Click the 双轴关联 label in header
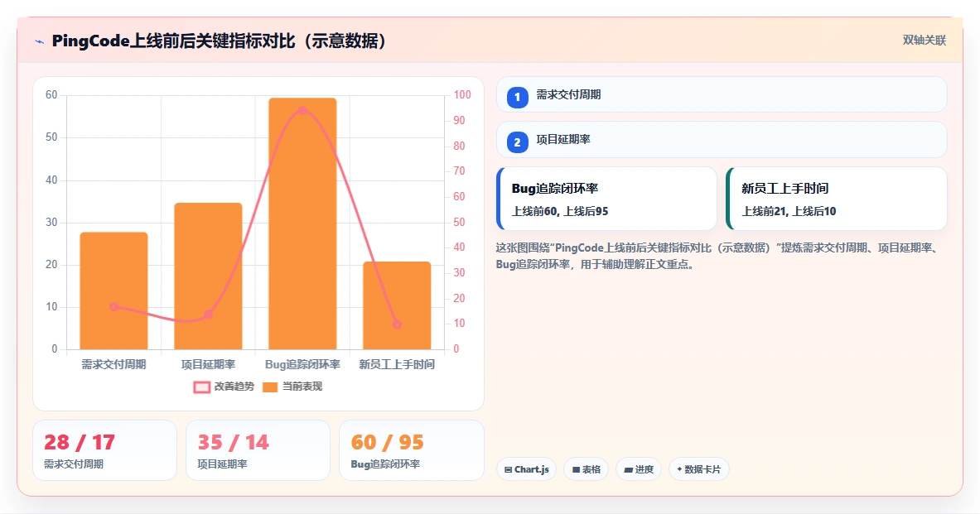 [x=924, y=40]
